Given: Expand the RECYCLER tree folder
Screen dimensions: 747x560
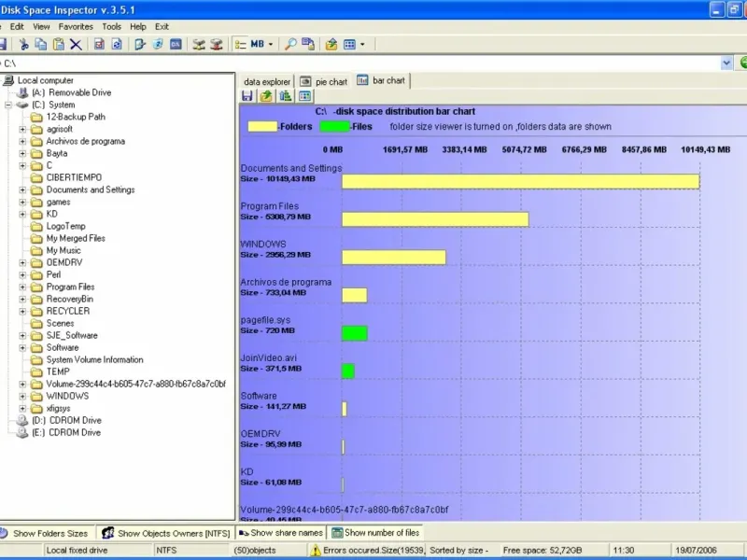Looking at the screenshot, I should point(22,312).
